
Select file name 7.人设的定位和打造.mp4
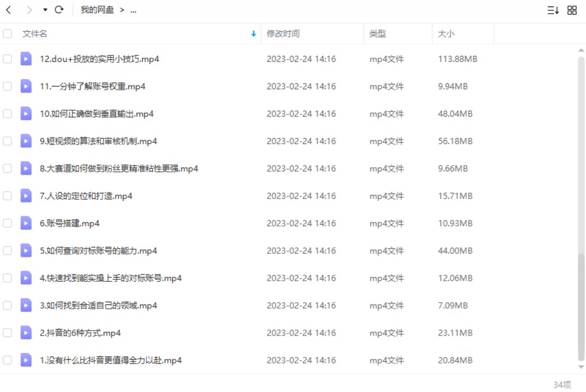pyautogui.click(x=86, y=195)
